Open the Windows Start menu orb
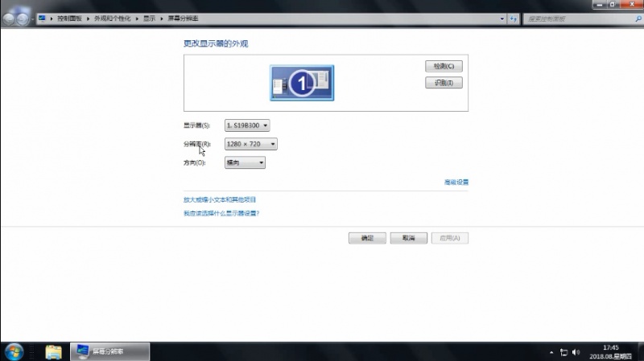644x361 pixels. tap(14, 351)
